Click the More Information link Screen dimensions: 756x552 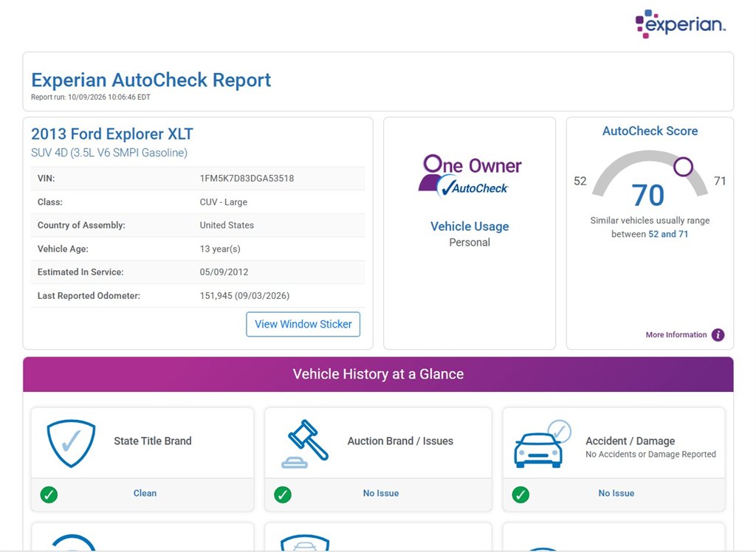pos(676,334)
